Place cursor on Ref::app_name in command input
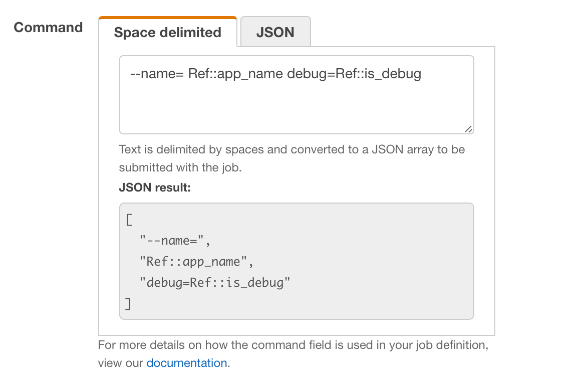This screenshot has height=379, width=588. tap(235, 74)
